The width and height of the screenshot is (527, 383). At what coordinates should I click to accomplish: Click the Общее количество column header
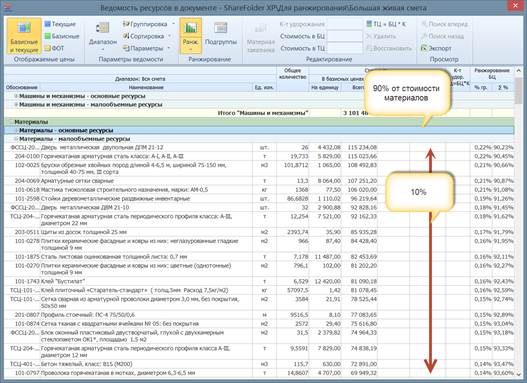point(292,74)
